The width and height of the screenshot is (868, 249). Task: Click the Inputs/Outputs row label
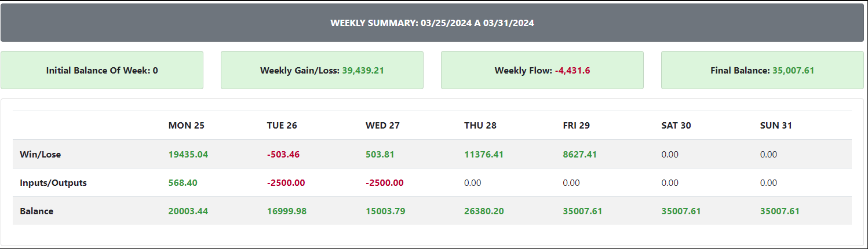click(x=53, y=182)
